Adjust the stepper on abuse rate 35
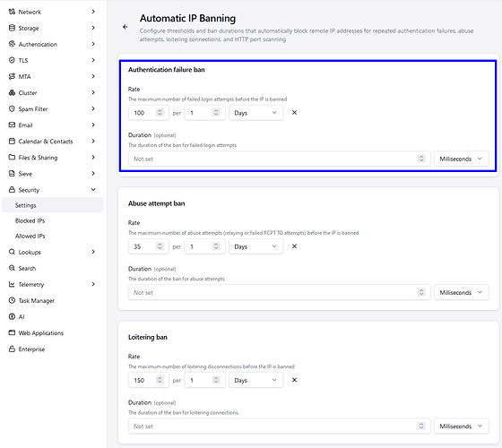502x448 pixels. click(x=160, y=246)
